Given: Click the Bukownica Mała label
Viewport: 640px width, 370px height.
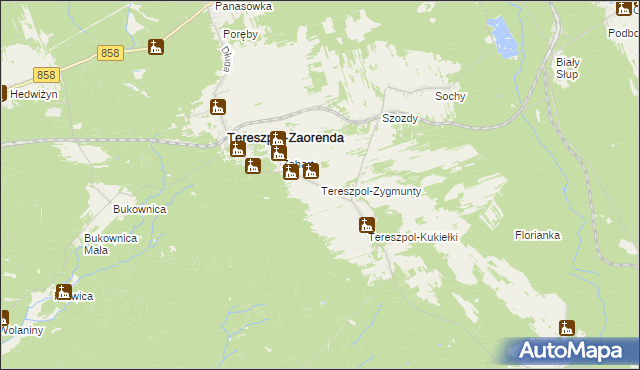Looking at the screenshot, I should coord(111,244).
